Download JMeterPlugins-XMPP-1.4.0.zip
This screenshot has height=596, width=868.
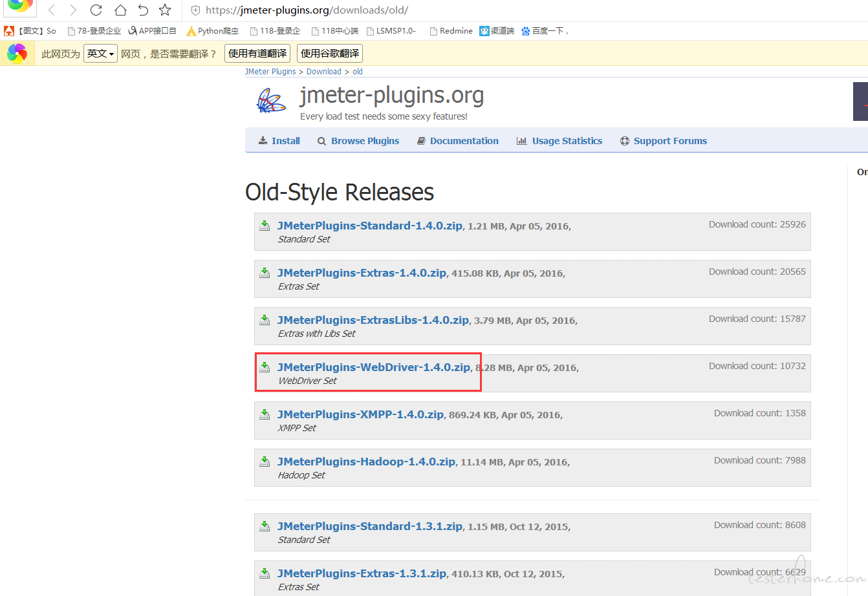360,414
